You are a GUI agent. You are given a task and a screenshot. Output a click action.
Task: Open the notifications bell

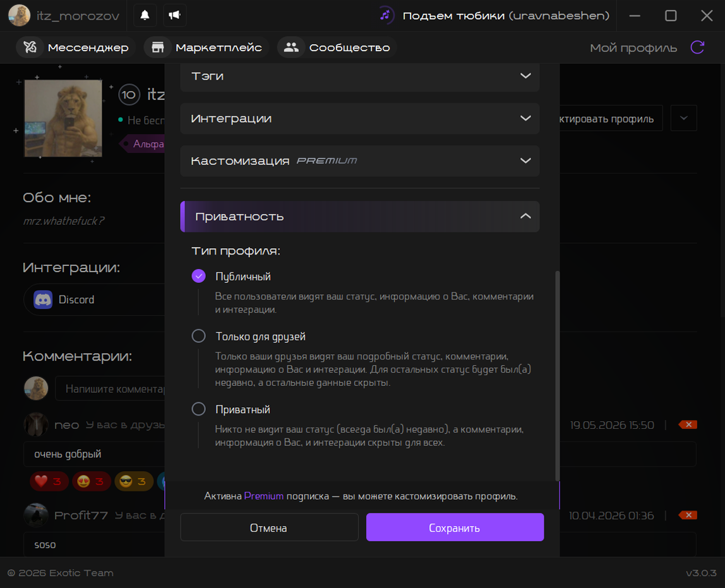tap(145, 15)
